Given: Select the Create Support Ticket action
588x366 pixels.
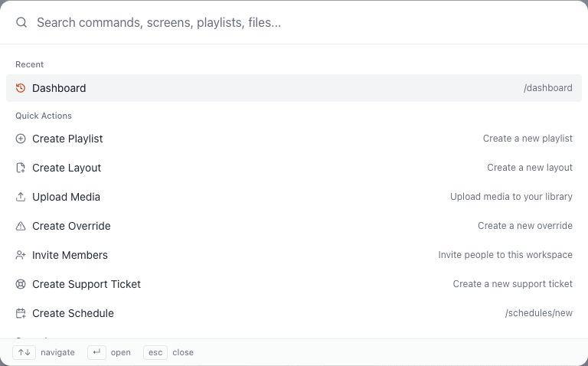Looking at the screenshot, I should (x=294, y=284).
